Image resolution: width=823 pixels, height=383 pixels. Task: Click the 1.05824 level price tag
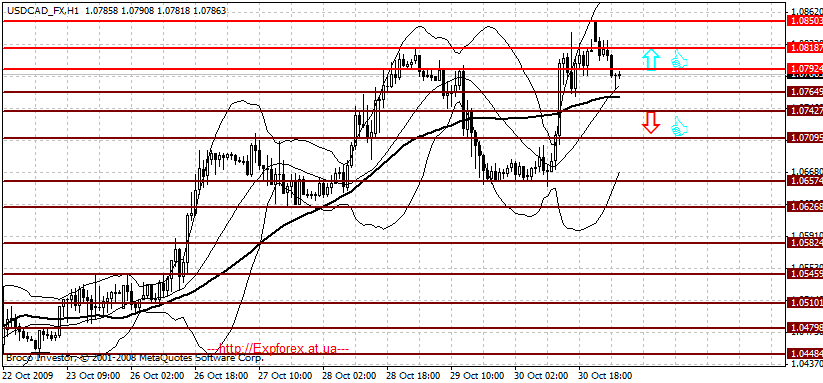[806, 243]
